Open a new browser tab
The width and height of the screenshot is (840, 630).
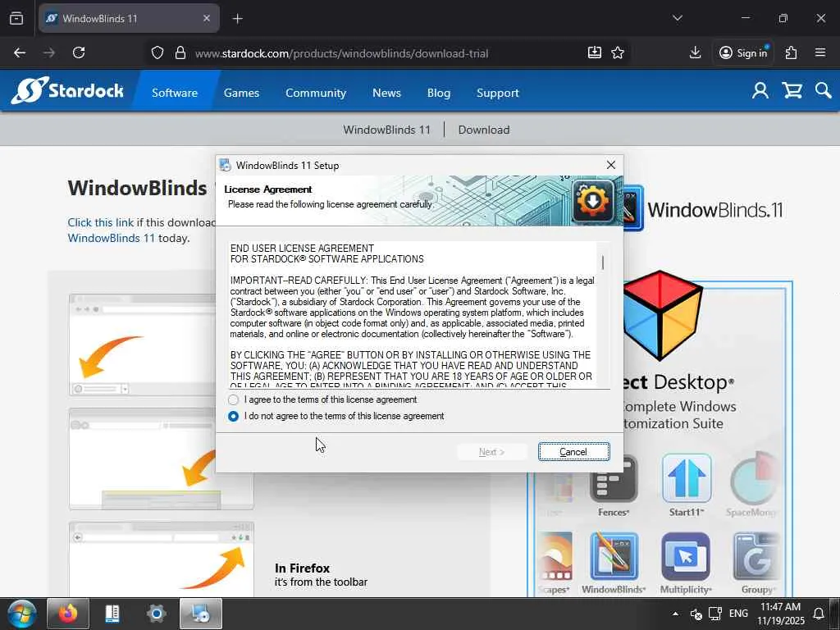pos(238,19)
